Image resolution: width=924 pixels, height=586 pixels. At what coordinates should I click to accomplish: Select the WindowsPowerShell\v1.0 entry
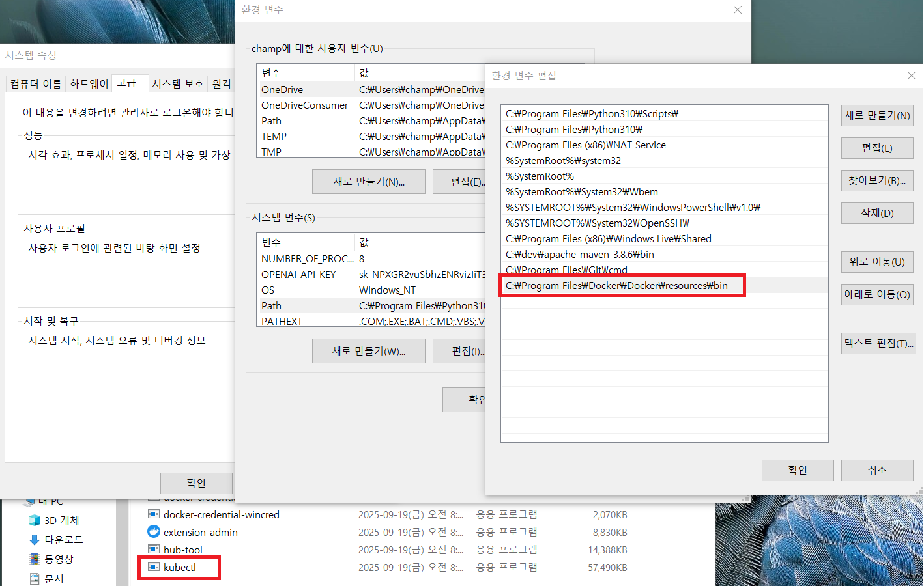(x=664, y=207)
